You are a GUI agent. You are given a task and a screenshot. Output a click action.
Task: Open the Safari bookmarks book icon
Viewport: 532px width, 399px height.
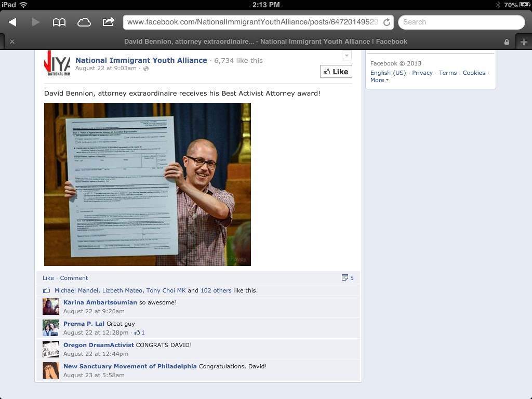tap(59, 22)
